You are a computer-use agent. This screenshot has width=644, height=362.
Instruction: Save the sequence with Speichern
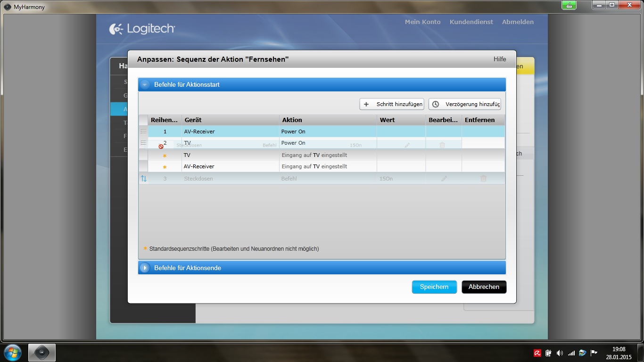click(434, 287)
